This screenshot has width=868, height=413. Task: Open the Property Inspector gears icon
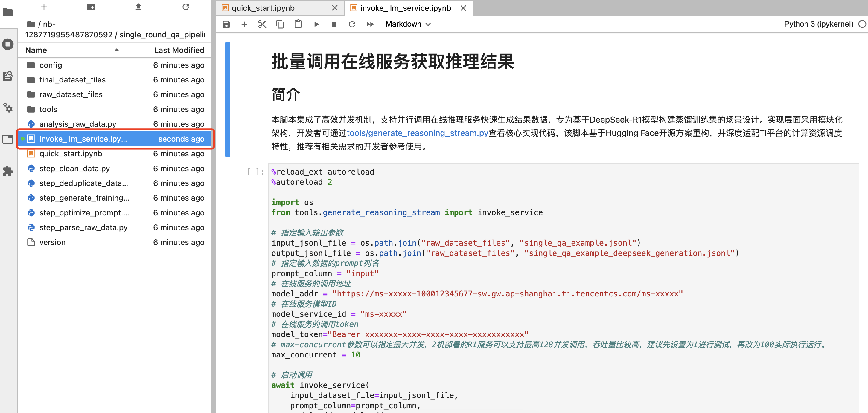pos(8,107)
